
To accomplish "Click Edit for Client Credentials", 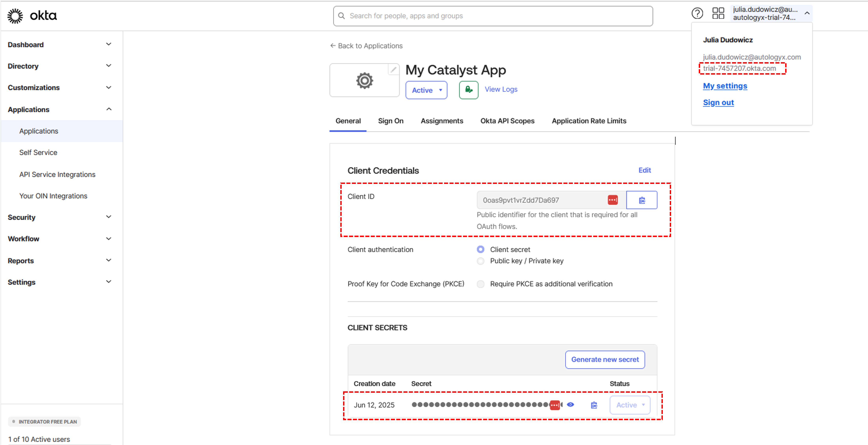I will click(644, 170).
